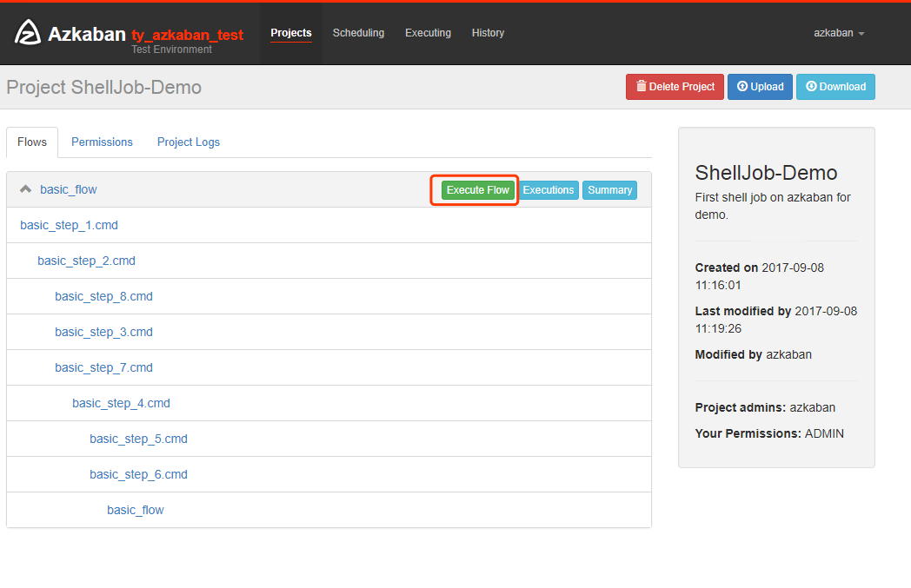Viewport: 911px width, 588px height.
Task: View the History page
Action: pyautogui.click(x=488, y=33)
